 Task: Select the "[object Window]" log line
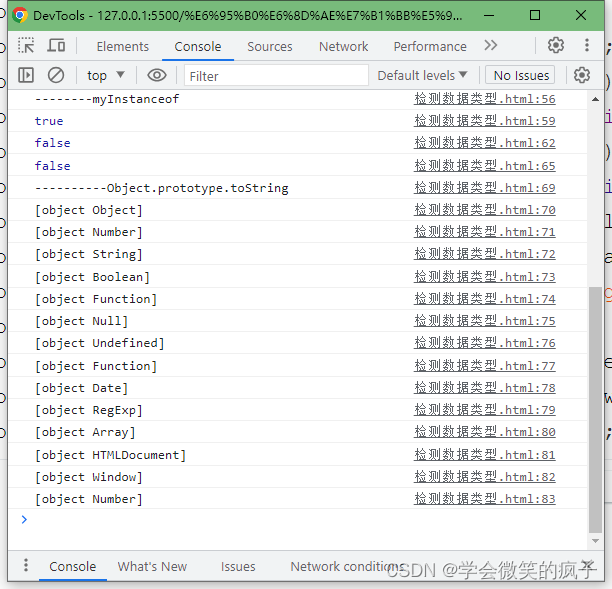[x=89, y=477]
